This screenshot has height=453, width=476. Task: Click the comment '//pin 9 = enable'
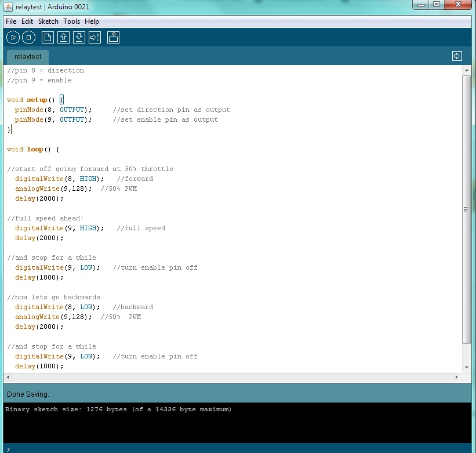pyautogui.click(x=39, y=81)
